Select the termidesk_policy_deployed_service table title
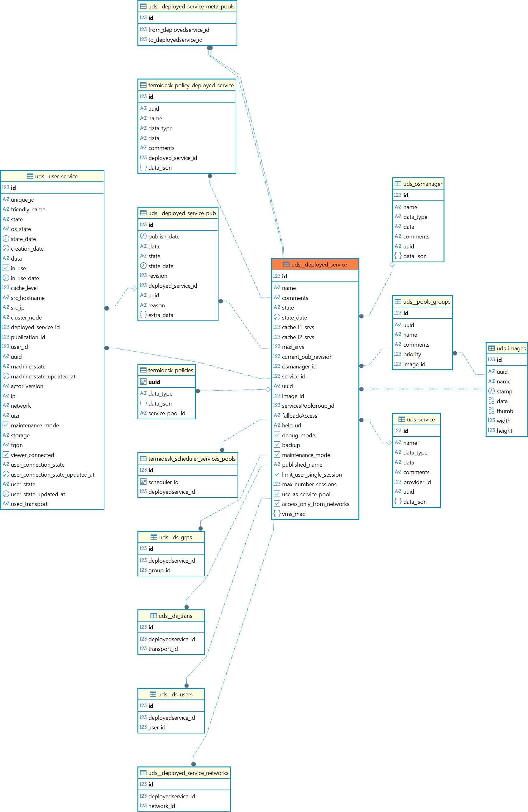The image size is (528, 812). [x=191, y=85]
